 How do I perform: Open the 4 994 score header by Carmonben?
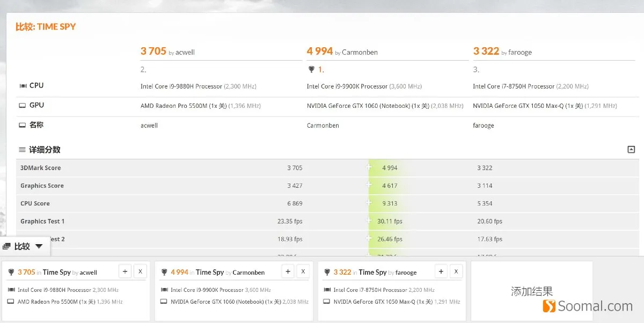coord(320,51)
